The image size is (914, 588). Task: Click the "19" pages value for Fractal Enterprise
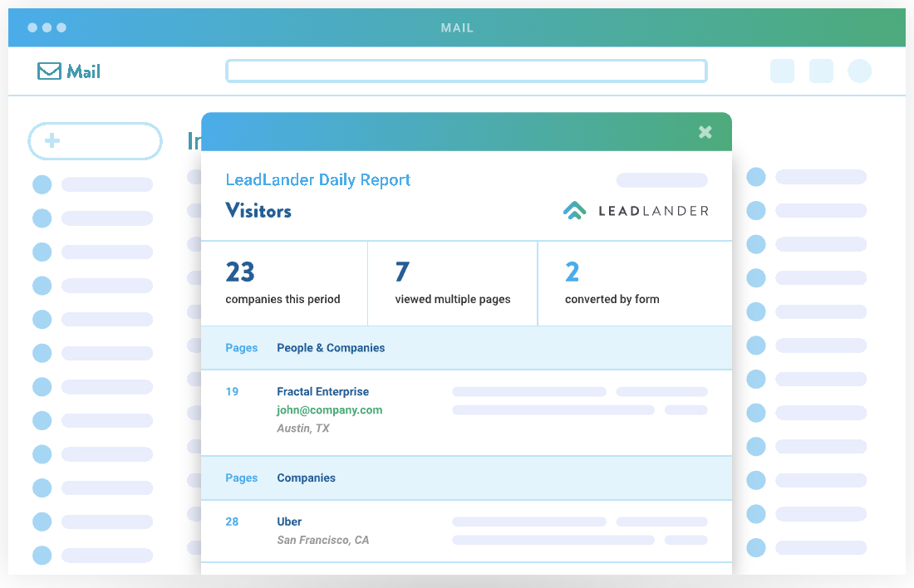coord(232,392)
